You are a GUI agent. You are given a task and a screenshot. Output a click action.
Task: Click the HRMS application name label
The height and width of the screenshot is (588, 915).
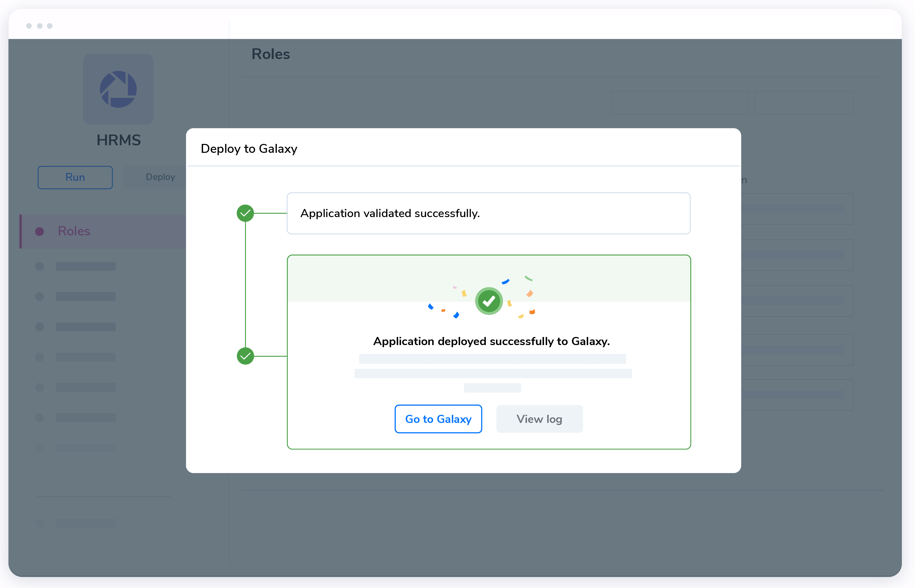pyautogui.click(x=118, y=140)
